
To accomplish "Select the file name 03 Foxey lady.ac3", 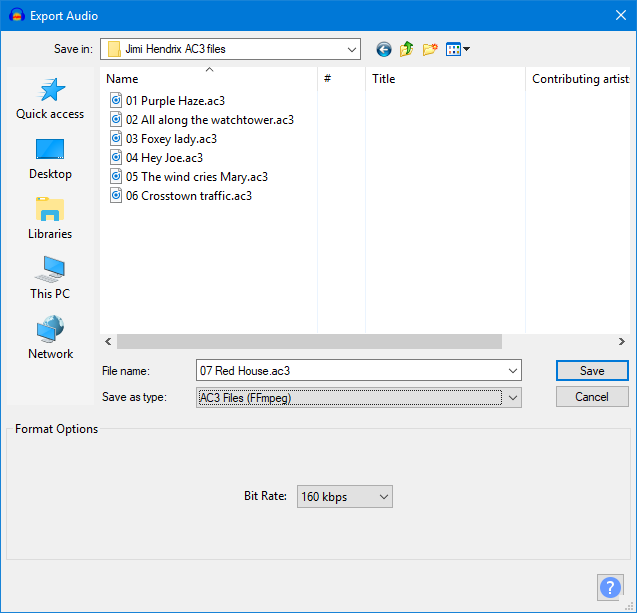I will click(171, 139).
